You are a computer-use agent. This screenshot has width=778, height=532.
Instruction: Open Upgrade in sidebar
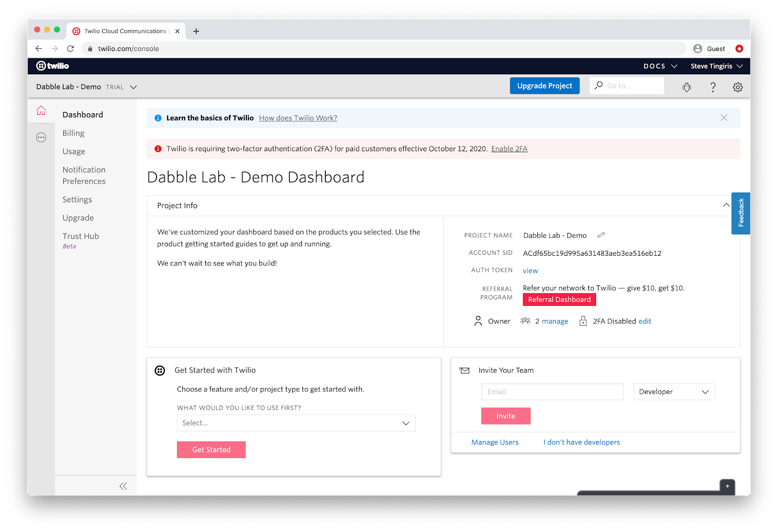tap(78, 218)
